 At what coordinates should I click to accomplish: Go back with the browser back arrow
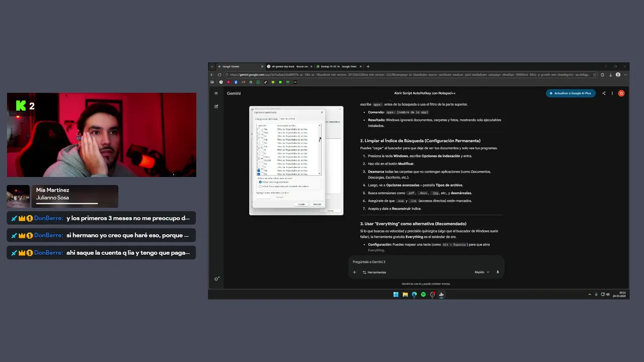pyautogui.click(x=212, y=74)
